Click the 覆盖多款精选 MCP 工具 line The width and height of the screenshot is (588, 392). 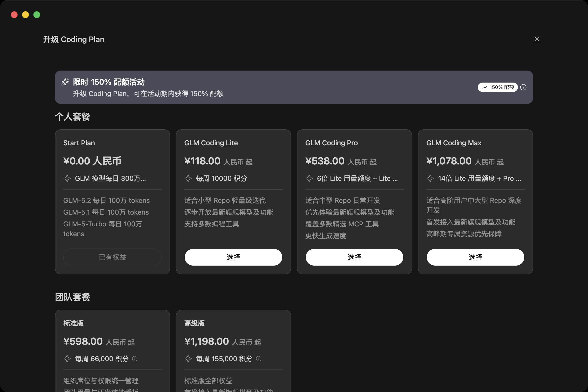click(342, 224)
